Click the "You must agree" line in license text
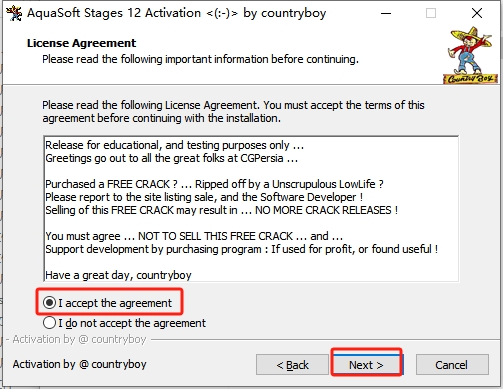The width and height of the screenshot is (503, 389). (194, 236)
